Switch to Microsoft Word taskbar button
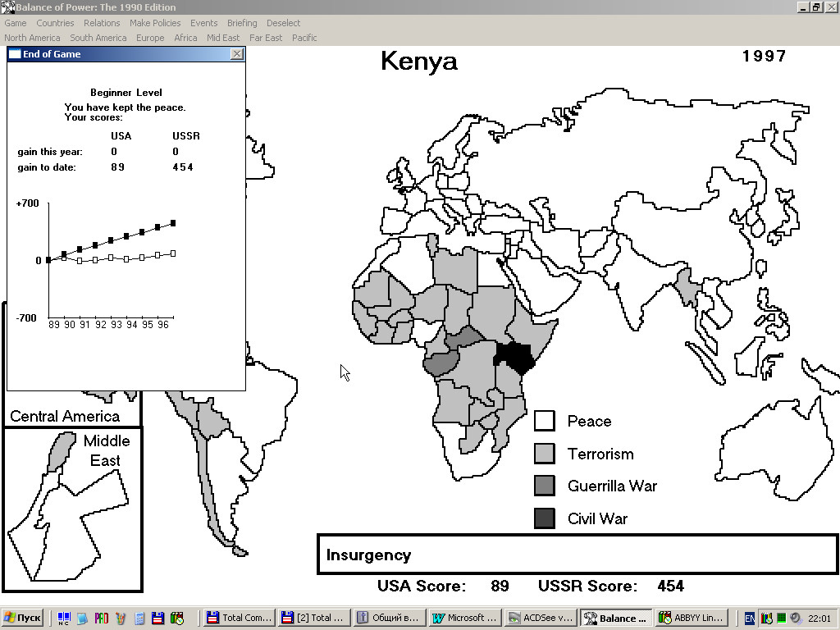Screen dimensions: 840x630 pyautogui.click(x=464, y=619)
